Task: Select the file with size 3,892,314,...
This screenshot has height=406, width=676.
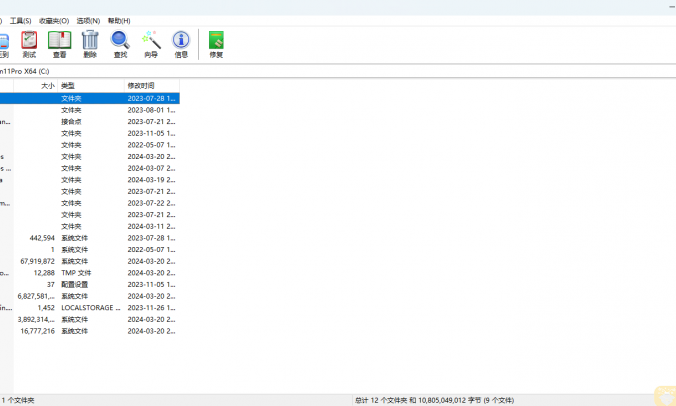Action: point(90,319)
